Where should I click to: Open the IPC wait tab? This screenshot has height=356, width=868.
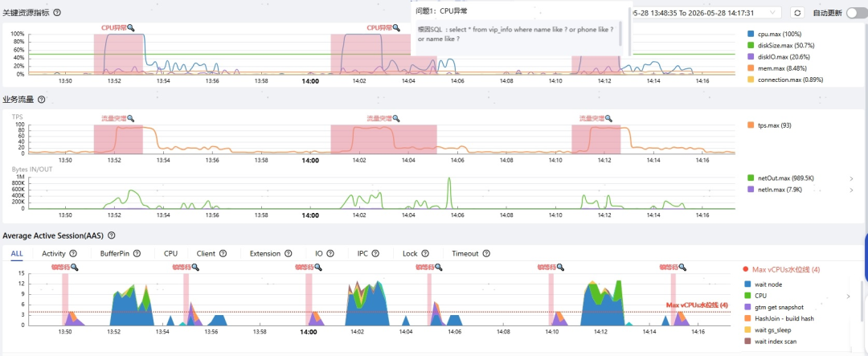click(362, 254)
